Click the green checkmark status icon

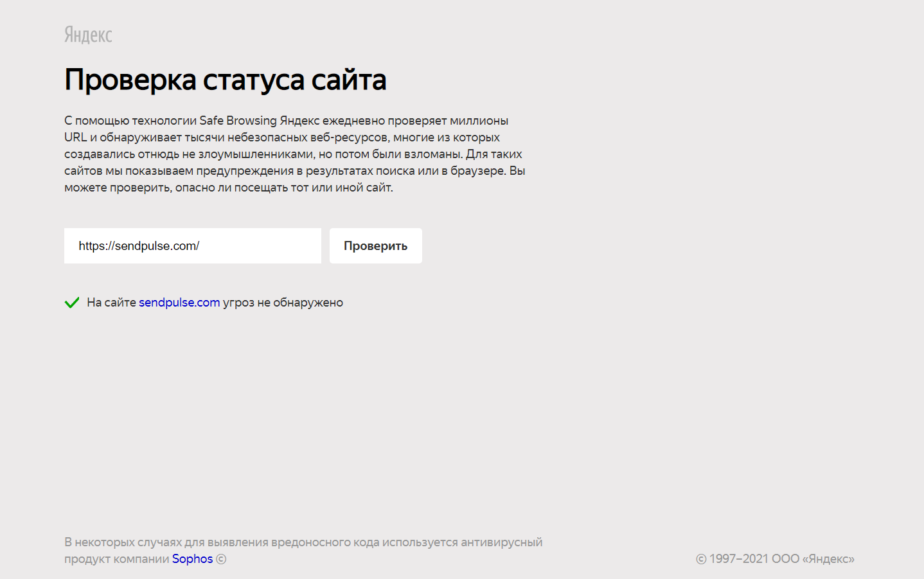point(72,303)
